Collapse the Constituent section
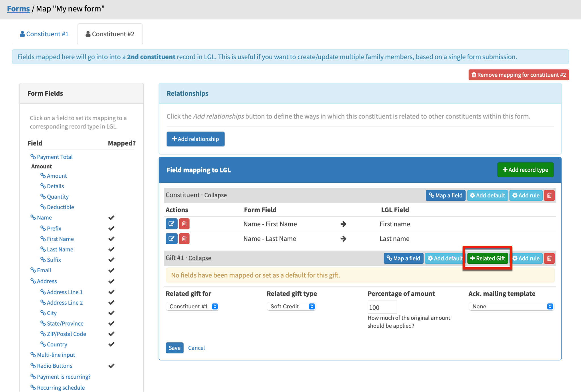 [x=215, y=195]
